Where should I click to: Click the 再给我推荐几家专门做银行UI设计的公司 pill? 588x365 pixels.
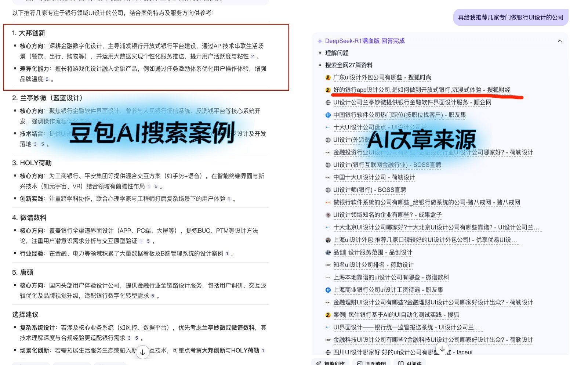point(511,17)
